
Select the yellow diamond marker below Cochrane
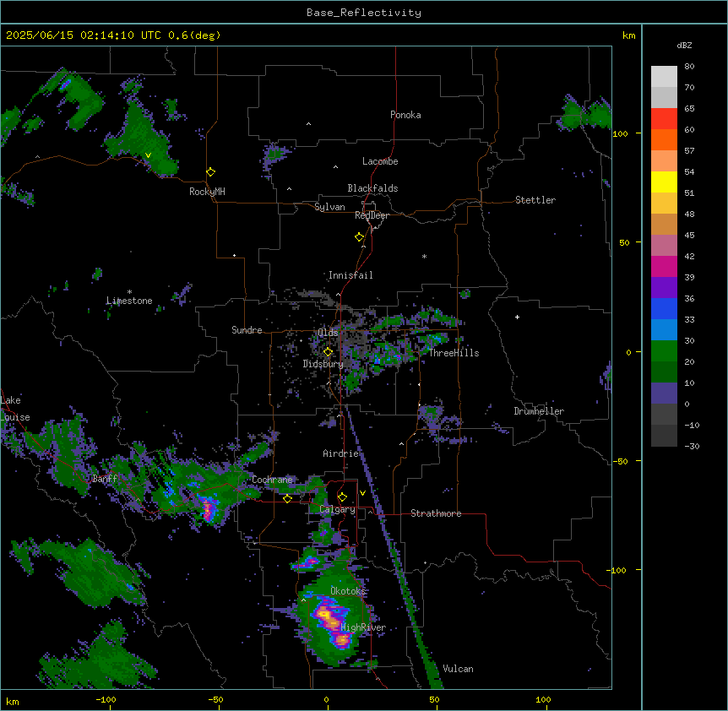click(x=287, y=498)
